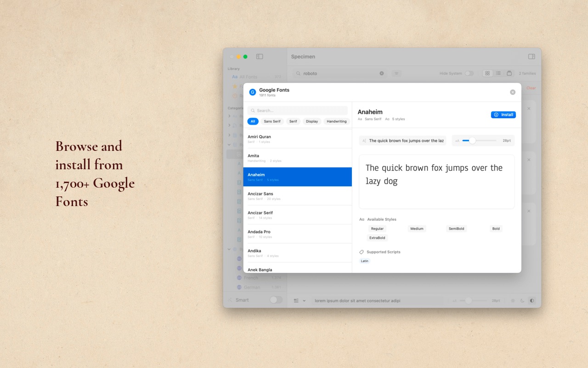
Task: Click the blue Google Fonts G logo
Action: tap(252, 92)
